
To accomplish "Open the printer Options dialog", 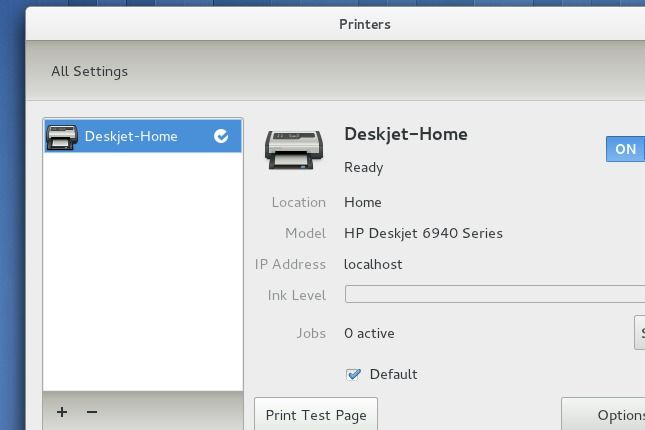I will tap(610, 415).
